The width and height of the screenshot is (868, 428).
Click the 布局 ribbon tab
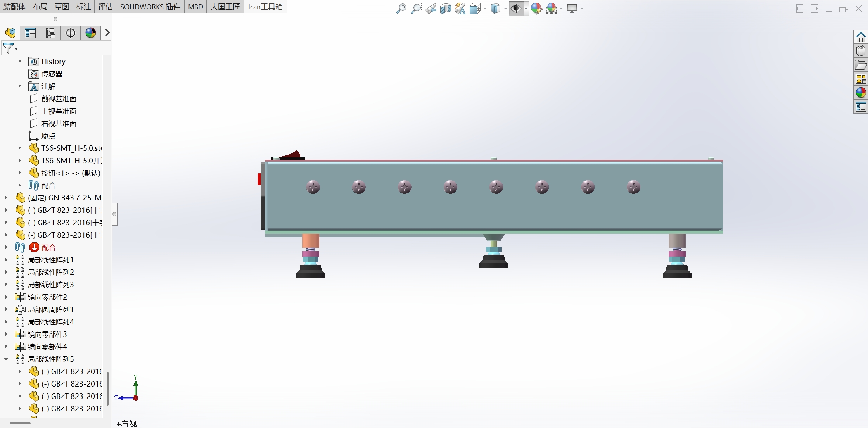click(40, 7)
